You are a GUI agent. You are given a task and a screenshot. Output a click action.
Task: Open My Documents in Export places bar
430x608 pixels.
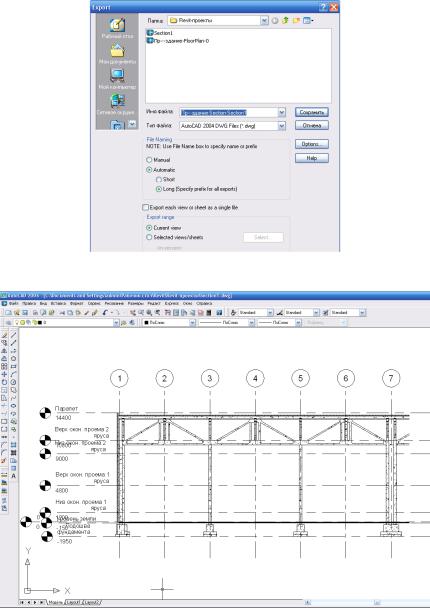pyautogui.click(x=117, y=54)
